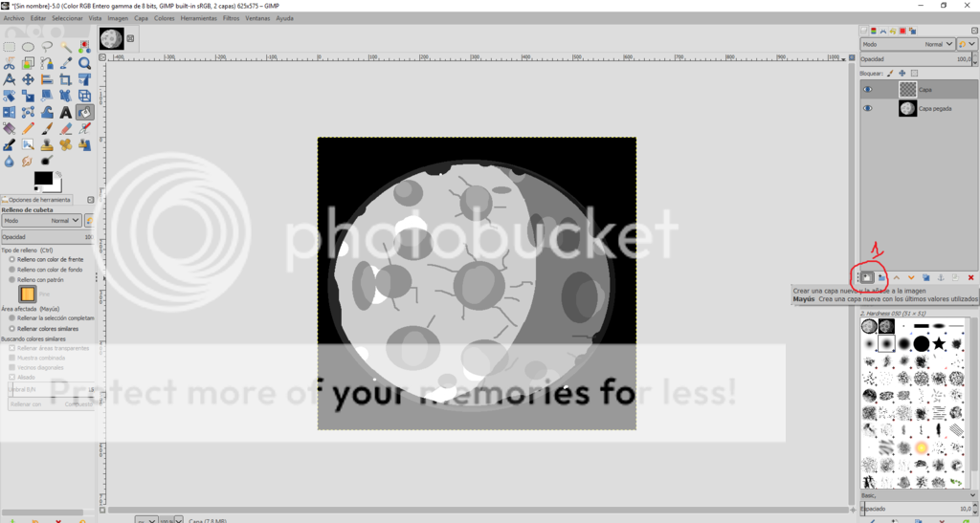The height and width of the screenshot is (523, 980).
Task: Delete the layer with red X
Action: coord(970,277)
